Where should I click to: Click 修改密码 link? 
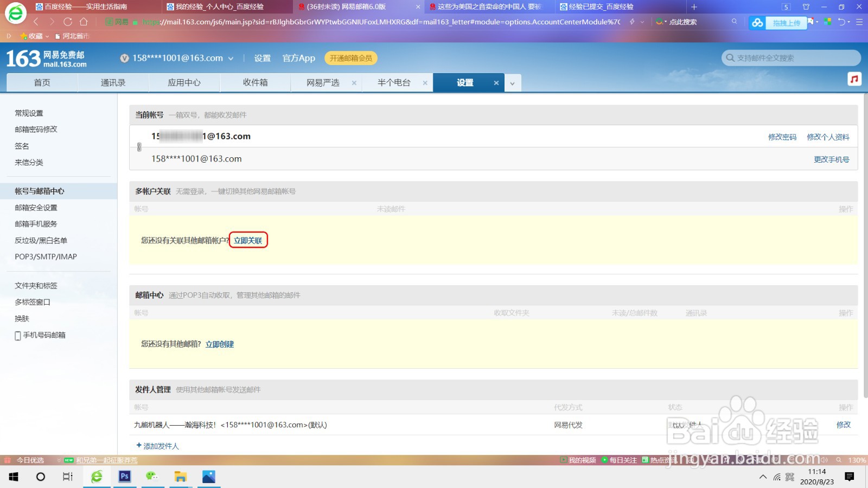782,137
